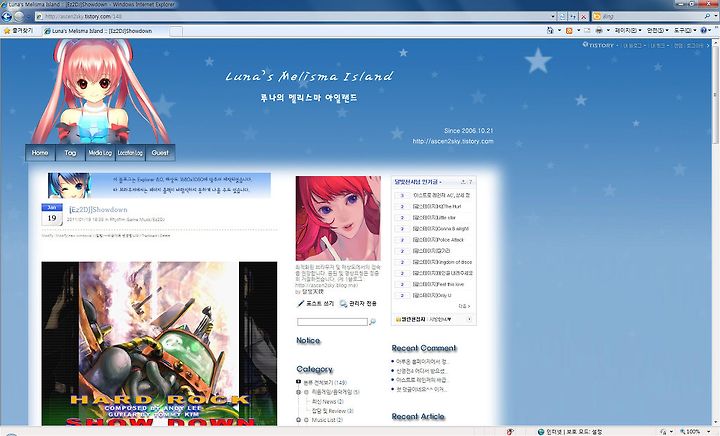Click the orange RSS feeds icon
The width and height of the screenshot is (720, 436).
[x=569, y=31]
